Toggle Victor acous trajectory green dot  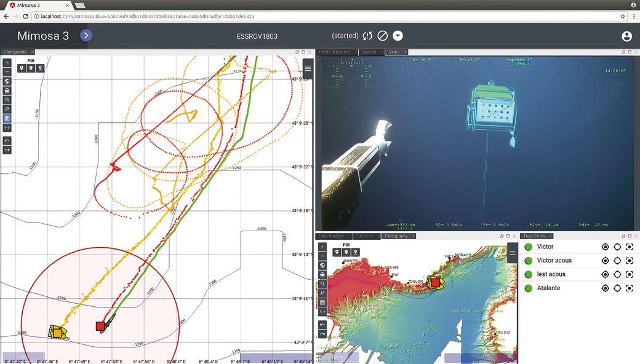click(x=528, y=261)
